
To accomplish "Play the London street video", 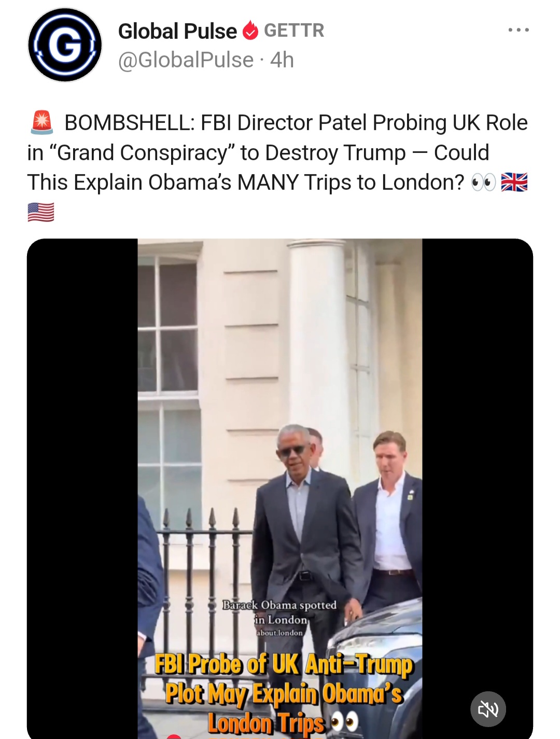I will click(x=279, y=415).
